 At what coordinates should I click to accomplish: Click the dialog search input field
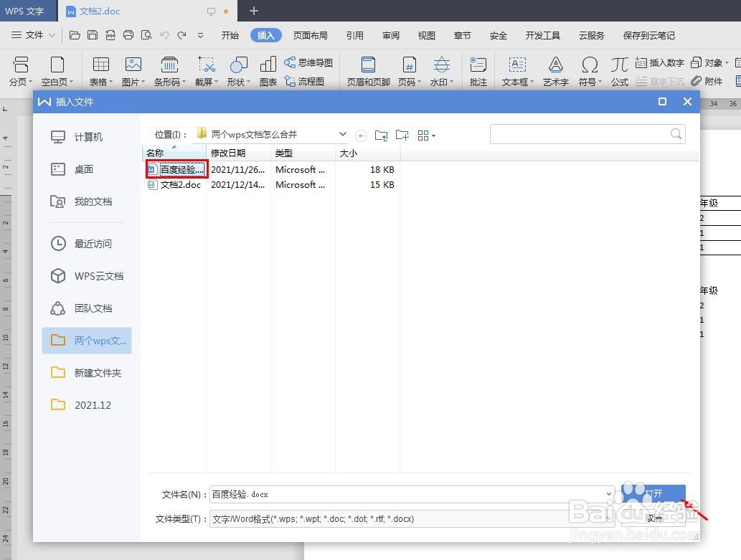pyautogui.click(x=587, y=134)
